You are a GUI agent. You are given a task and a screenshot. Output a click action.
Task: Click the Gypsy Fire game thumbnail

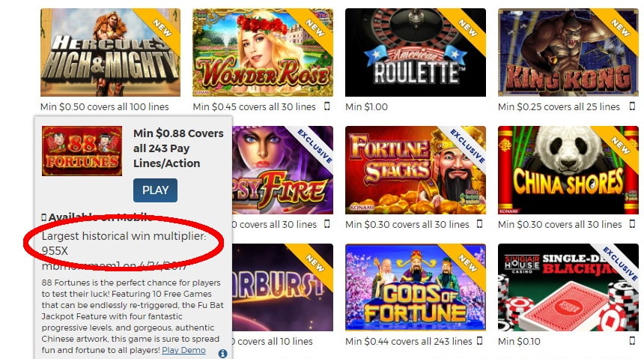click(282, 170)
